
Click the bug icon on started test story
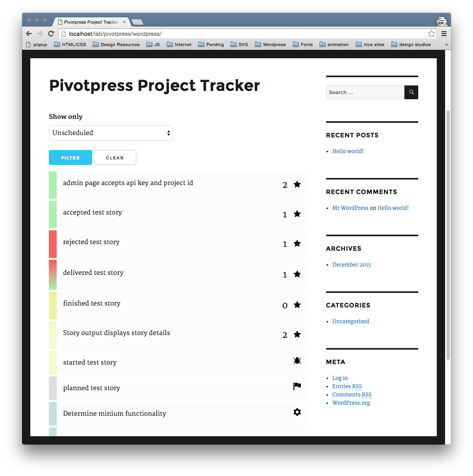point(297,361)
